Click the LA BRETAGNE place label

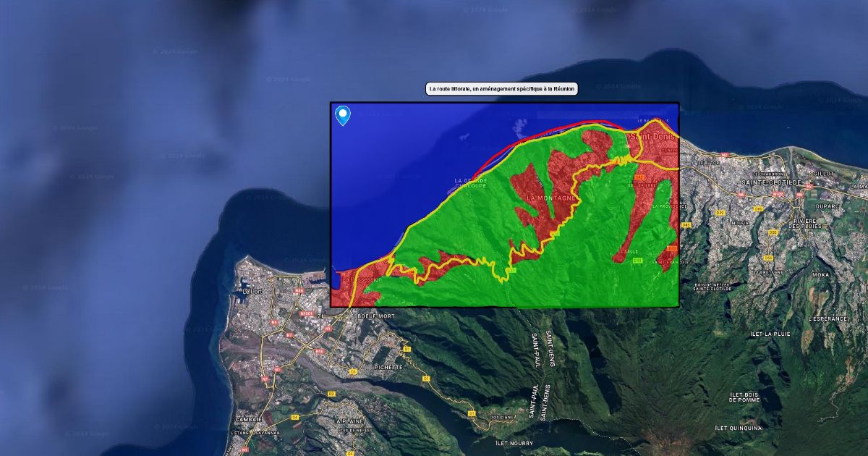[x=767, y=272]
